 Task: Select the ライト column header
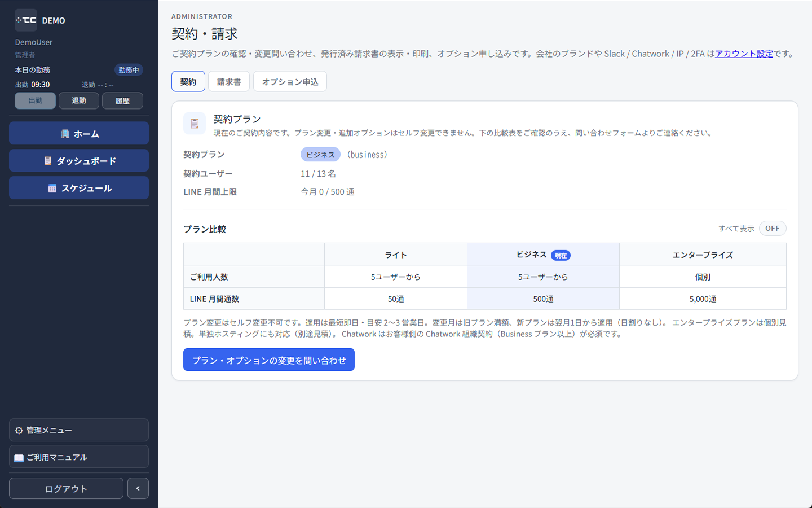click(x=396, y=255)
